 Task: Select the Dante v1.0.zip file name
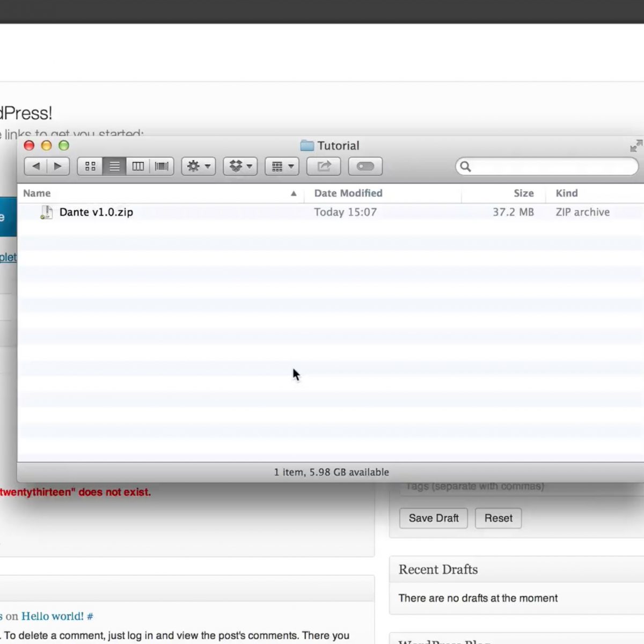[x=96, y=212]
